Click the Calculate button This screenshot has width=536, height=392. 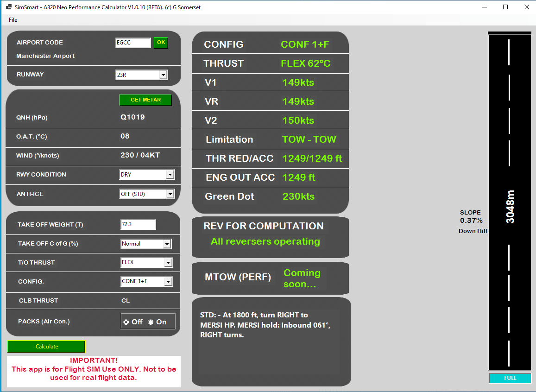tap(47, 347)
